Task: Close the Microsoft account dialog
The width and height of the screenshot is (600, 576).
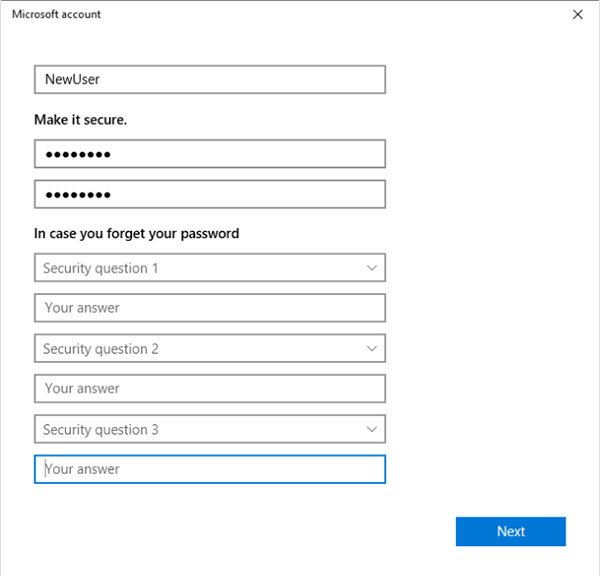Action: pyautogui.click(x=577, y=15)
